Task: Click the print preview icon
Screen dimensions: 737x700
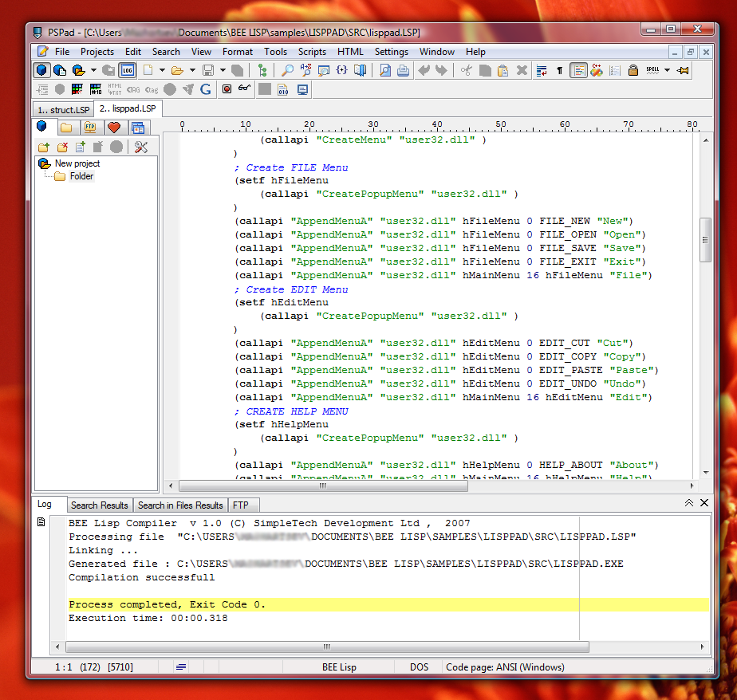Action: (x=385, y=70)
